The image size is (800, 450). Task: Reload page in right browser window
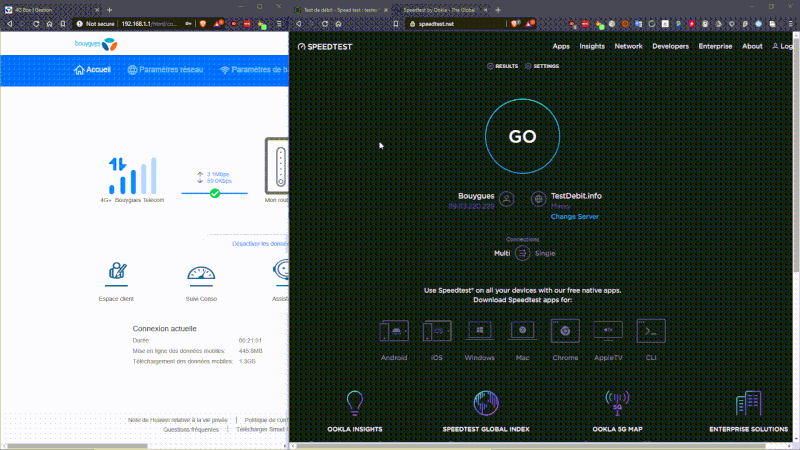coord(325,24)
